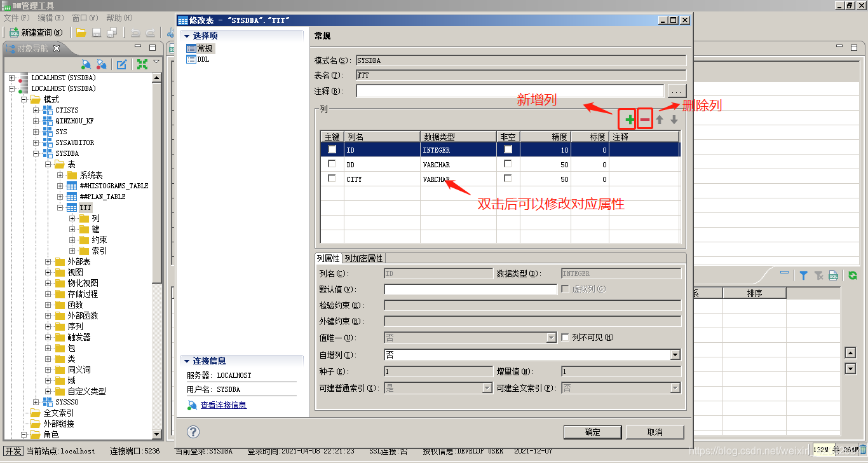Toggle not-null checkbox for CITY row
The height and width of the screenshot is (463, 868).
[508, 179]
